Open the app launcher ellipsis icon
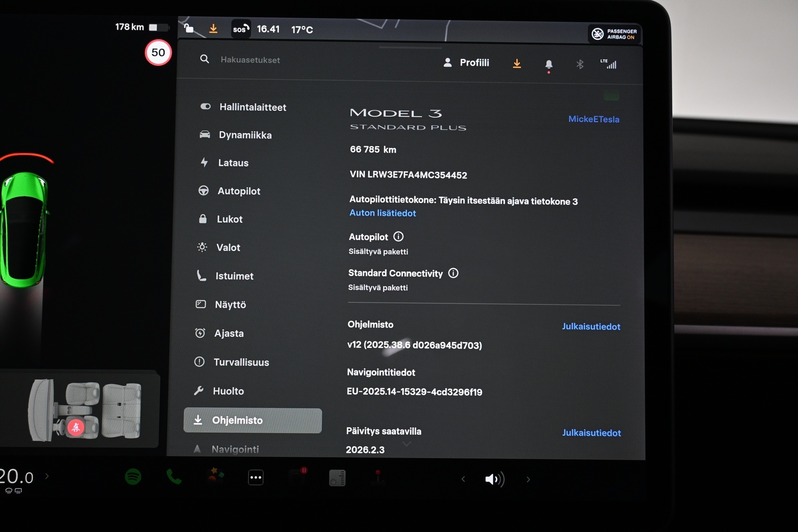Viewport: 798px width, 532px height. 256,477
